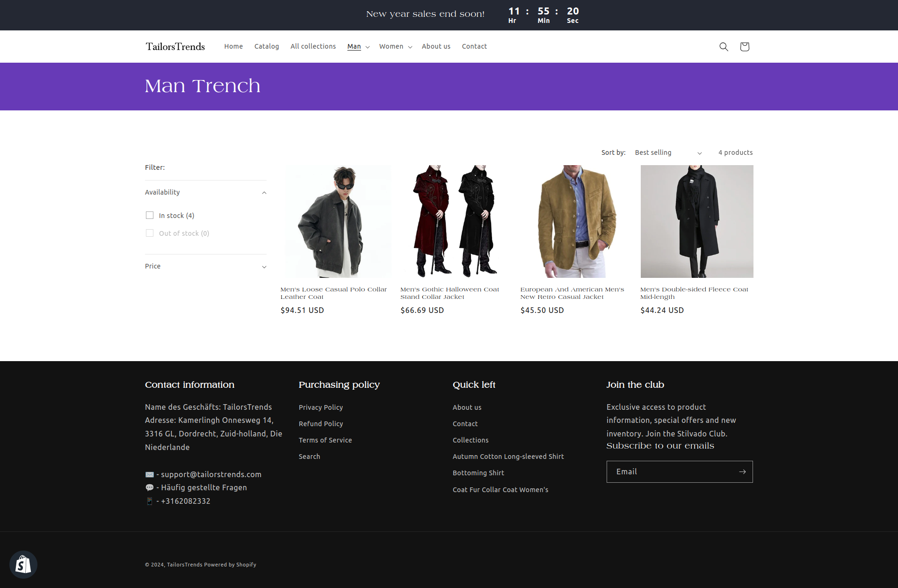Open the Refund Policy link
Image resolution: width=898 pixels, height=588 pixels.
(x=321, y=424)
